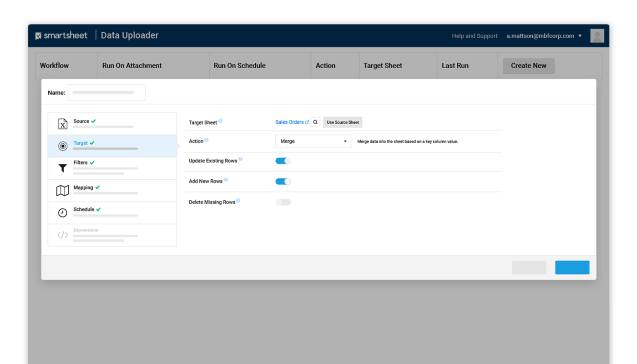This screenshot has width=637, height=364.
Task: Open the Mapping map icon
Action: coord(63,191)
